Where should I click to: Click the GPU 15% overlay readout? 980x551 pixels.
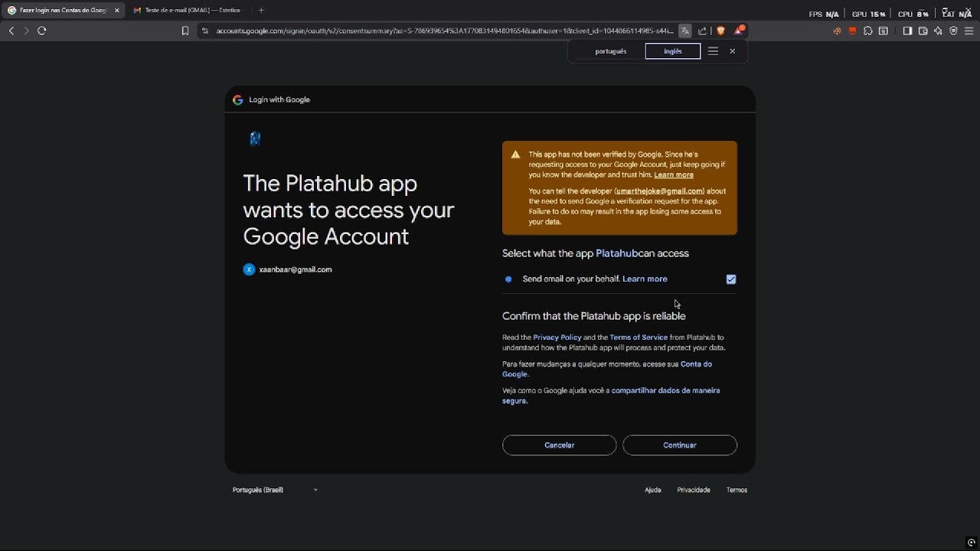(868, 14)
